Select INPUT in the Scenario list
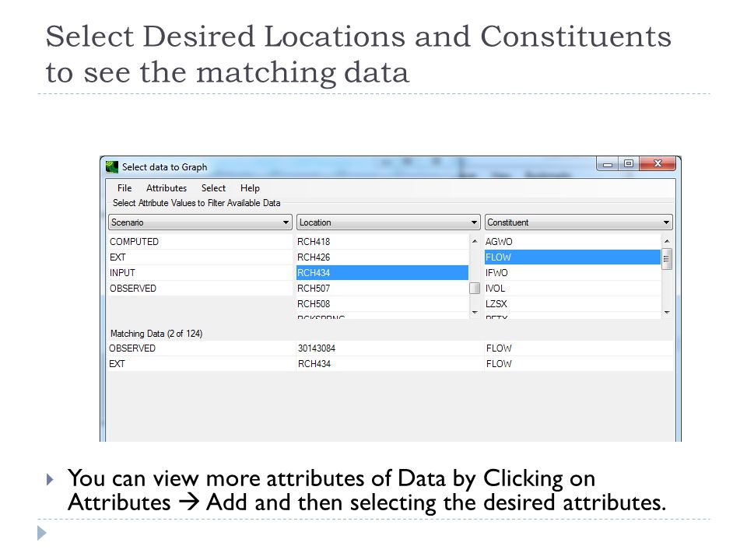The height and width of the screenshot is (560, 747). click(200, 273)
